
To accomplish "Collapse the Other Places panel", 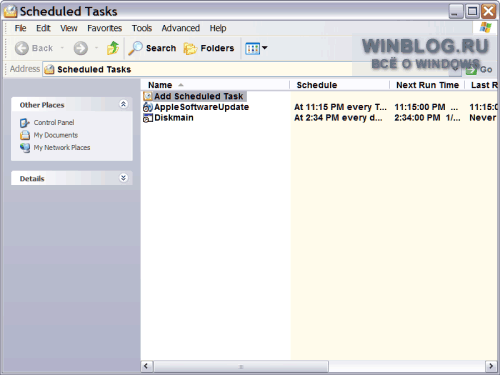I will click(123, 104).
